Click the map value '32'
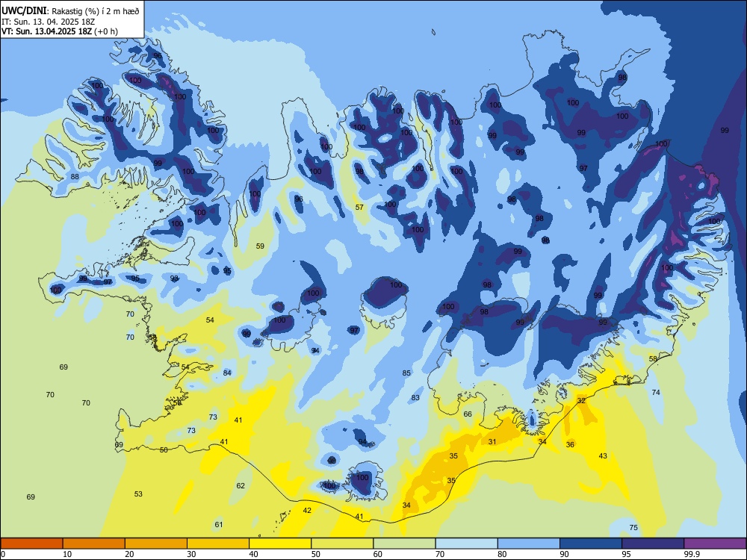 pos(581,401)
